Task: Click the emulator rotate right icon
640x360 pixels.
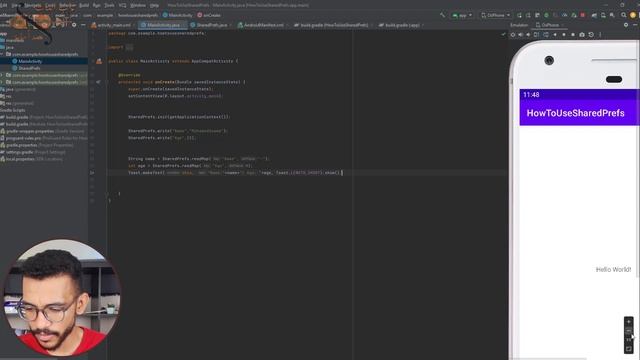Action: point(546,35)
